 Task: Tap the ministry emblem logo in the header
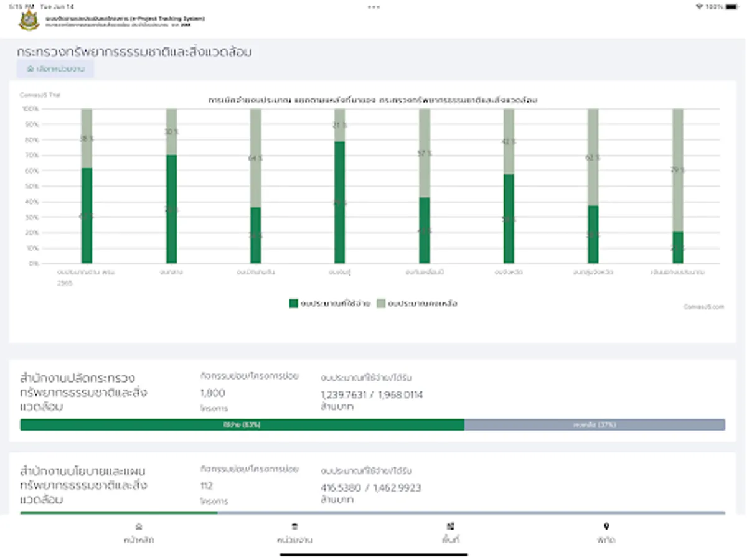(29, 21)
